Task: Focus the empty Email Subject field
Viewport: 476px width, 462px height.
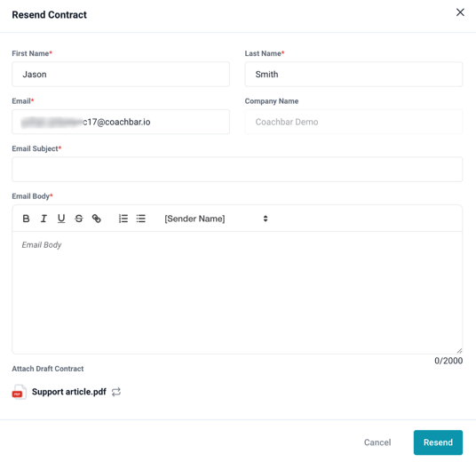Action: click(x=237, y=170)
